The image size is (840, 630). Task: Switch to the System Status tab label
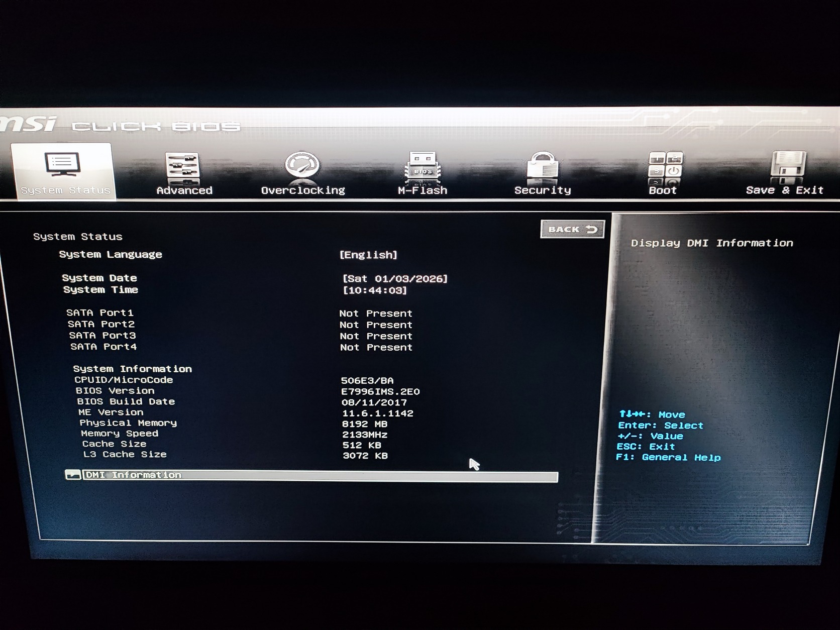point(65,190)
